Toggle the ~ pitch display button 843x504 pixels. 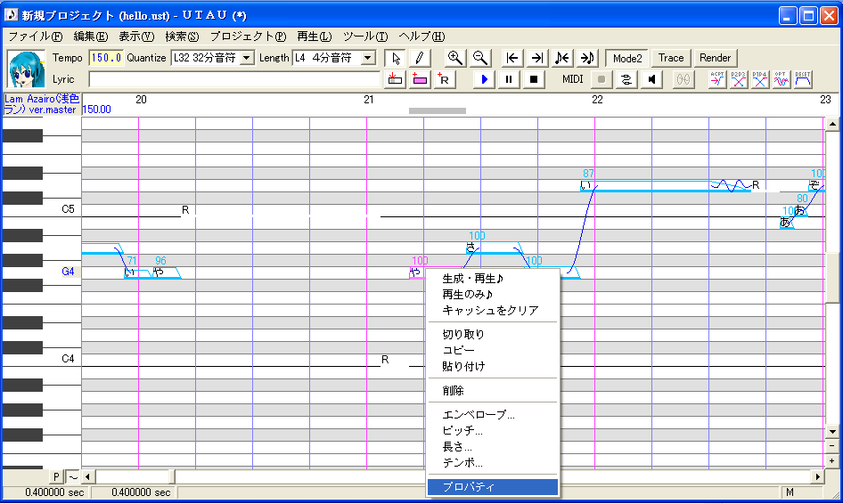pyautogui.click(x=73, y=476)
